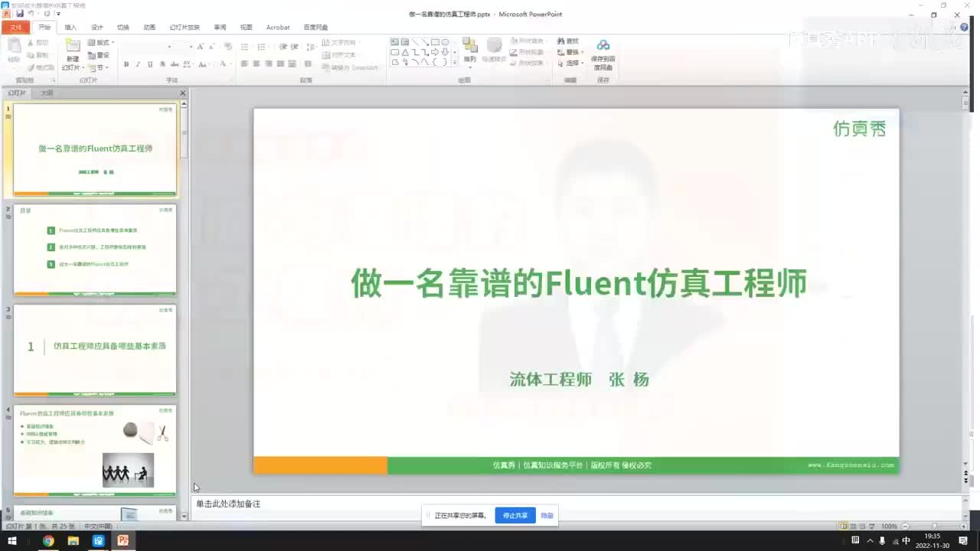The width and height of the screenshot is (980, 551).
Task: Close the slide thumbnails pane
Action: pos(182,93)
